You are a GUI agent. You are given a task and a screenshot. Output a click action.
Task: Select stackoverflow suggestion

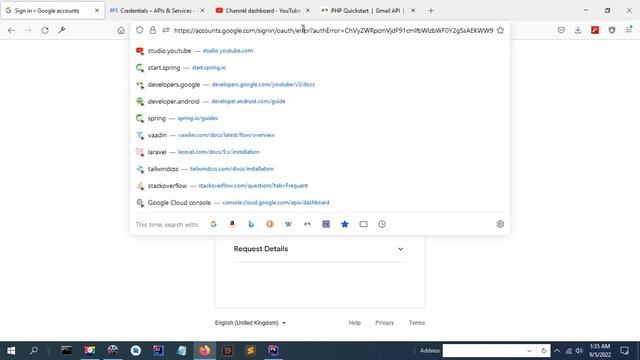point(320,186)
